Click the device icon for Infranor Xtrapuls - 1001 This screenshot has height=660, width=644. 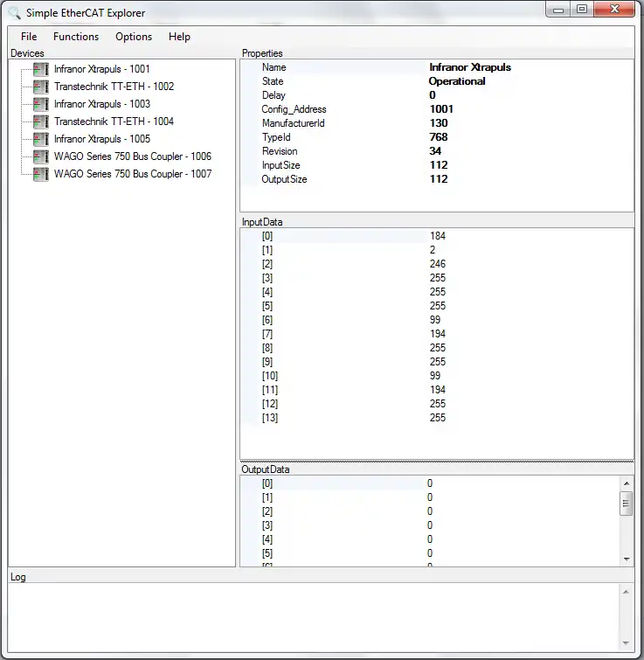tap(41, 69)
